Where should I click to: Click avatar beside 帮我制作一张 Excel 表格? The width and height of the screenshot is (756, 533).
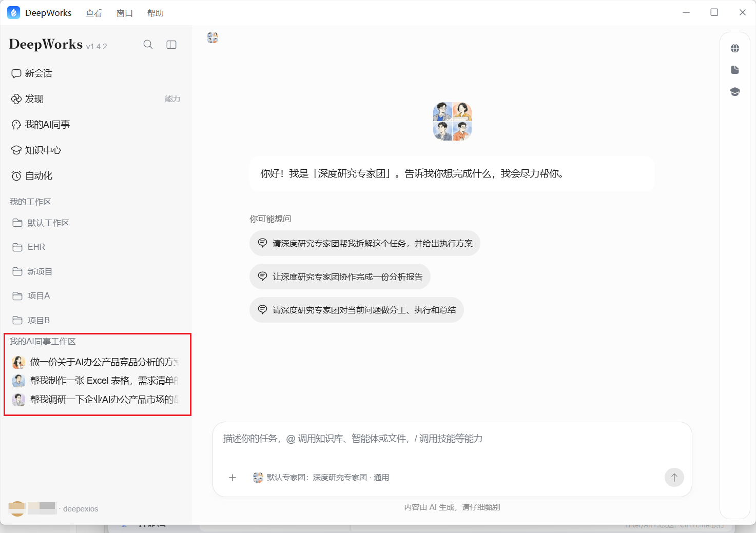[x=19, y=381]
